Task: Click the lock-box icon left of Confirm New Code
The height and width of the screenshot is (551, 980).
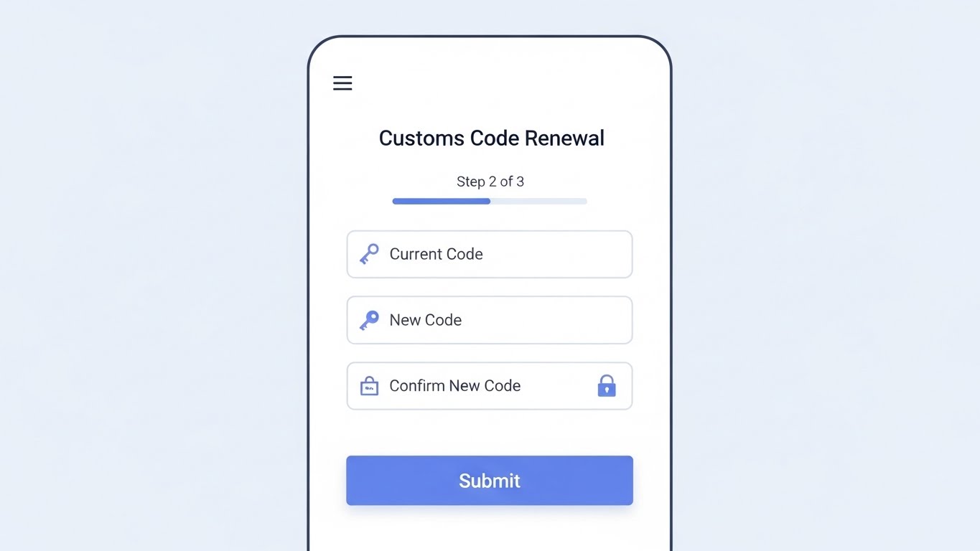Action: tap(369, 386)
